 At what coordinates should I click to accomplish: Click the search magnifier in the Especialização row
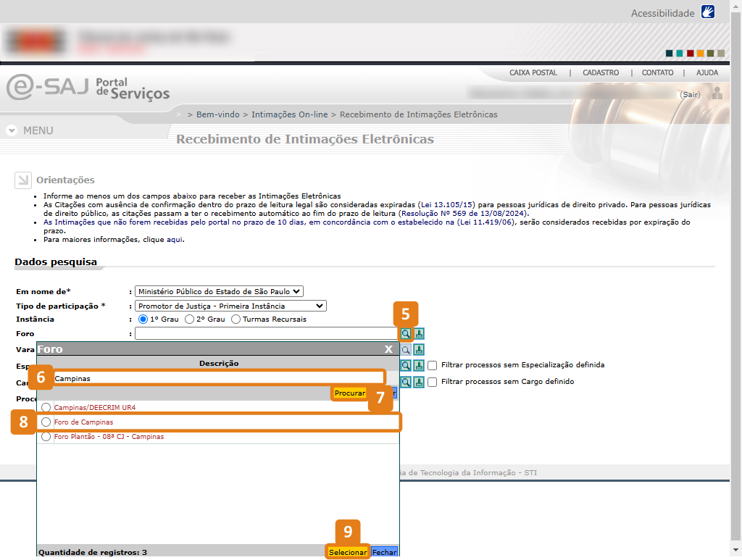point(406,366)
